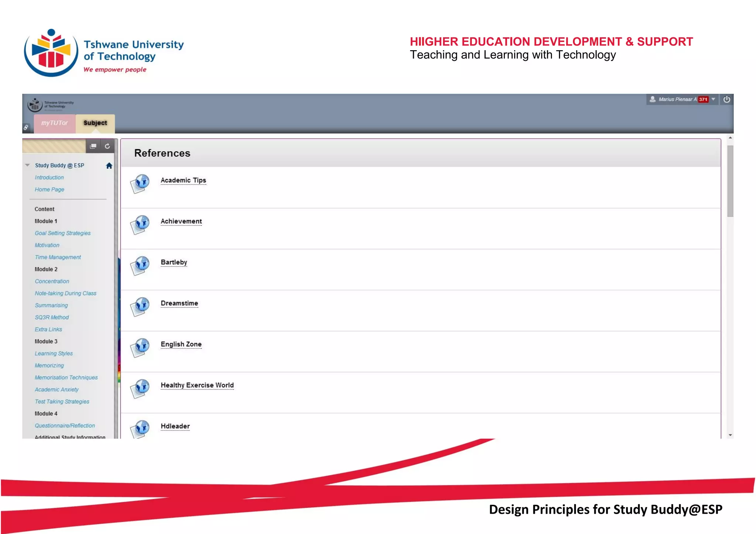The image size is (756, 534).
Task: Click the vertical scrollbar thumb
Action: point(730,181)
